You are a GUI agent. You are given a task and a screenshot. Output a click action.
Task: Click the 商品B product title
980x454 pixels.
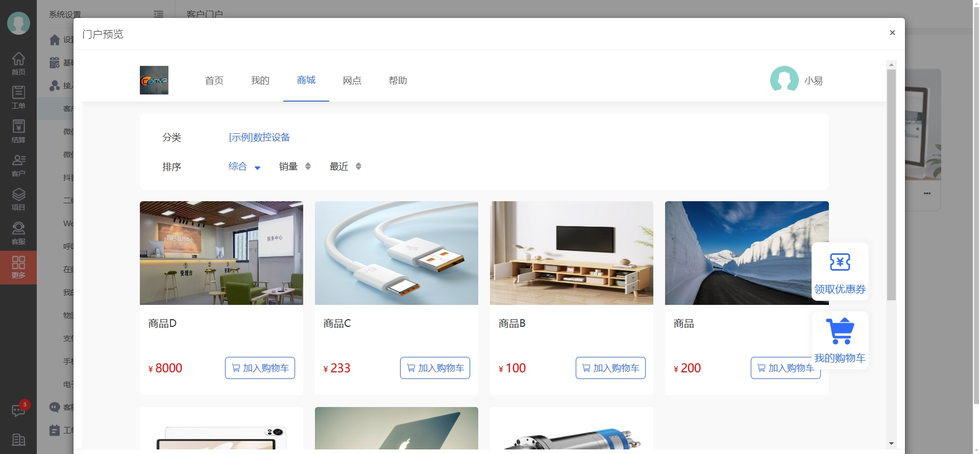tap(512, 324)
